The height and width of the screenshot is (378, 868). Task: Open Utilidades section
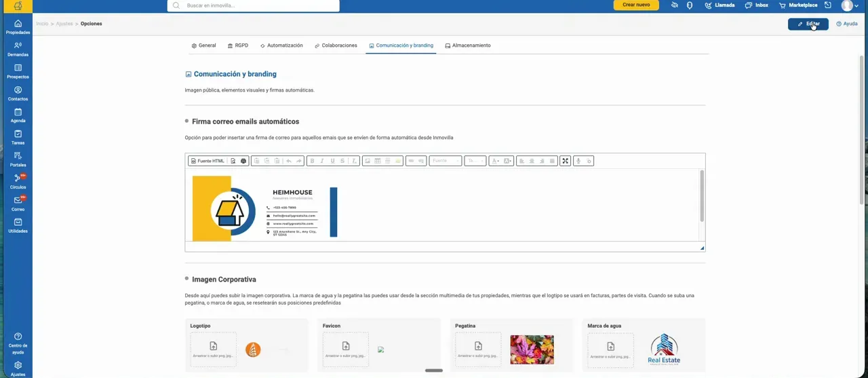[18, 226]
